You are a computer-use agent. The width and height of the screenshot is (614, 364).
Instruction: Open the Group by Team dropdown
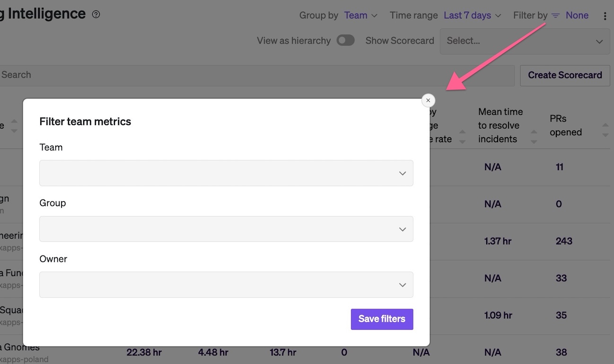[x=360, y=16]
